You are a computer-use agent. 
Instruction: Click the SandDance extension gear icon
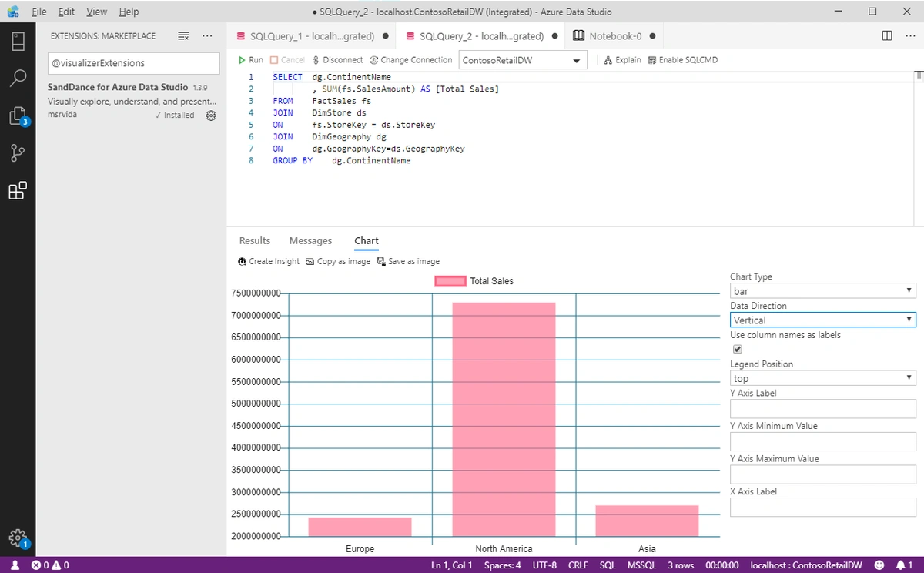click(x=211, y=116)
